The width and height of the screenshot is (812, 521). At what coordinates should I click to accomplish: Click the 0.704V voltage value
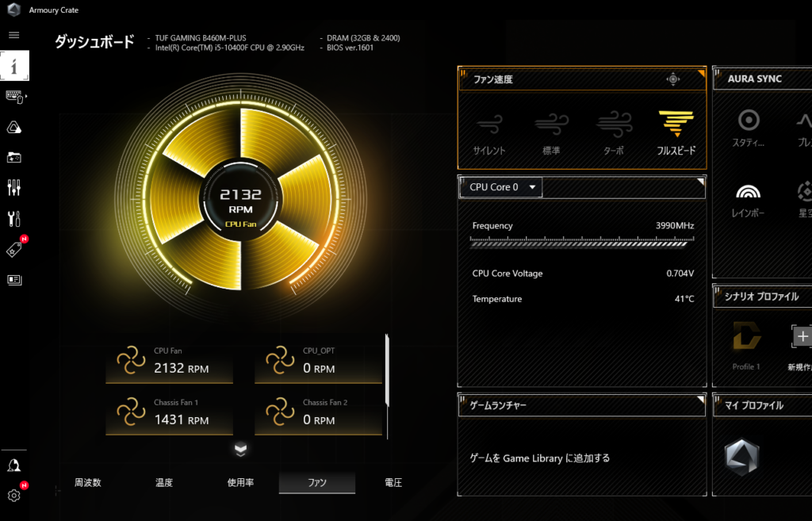pyautogui.click(x=680, y=274)
